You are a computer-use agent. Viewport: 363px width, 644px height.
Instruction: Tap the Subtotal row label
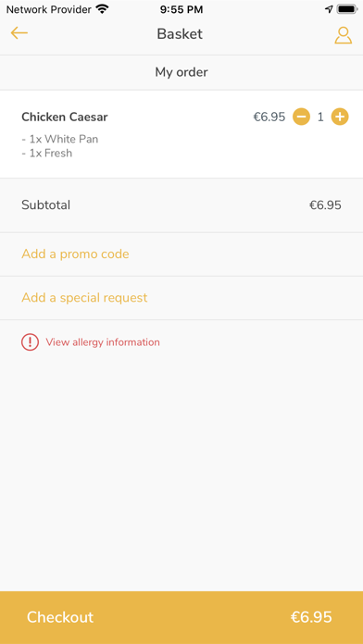click(x=45, y=204)
